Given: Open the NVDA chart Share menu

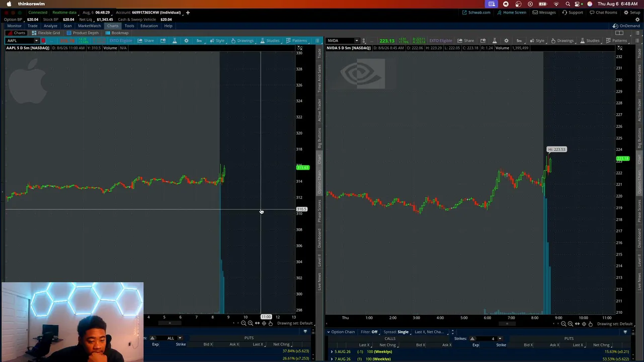Looking at the screenshot, I should click(465, 40).
